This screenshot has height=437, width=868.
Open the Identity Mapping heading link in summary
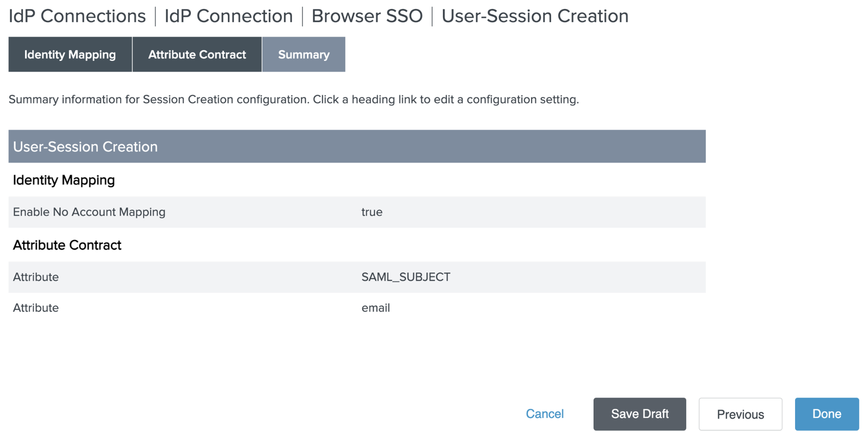64,180
